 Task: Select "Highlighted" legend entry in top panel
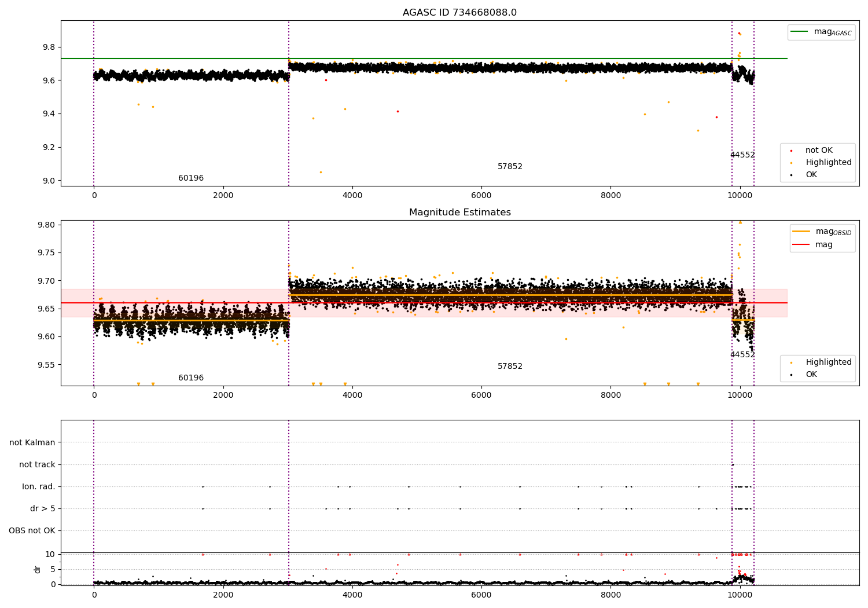tap(829, 163)
